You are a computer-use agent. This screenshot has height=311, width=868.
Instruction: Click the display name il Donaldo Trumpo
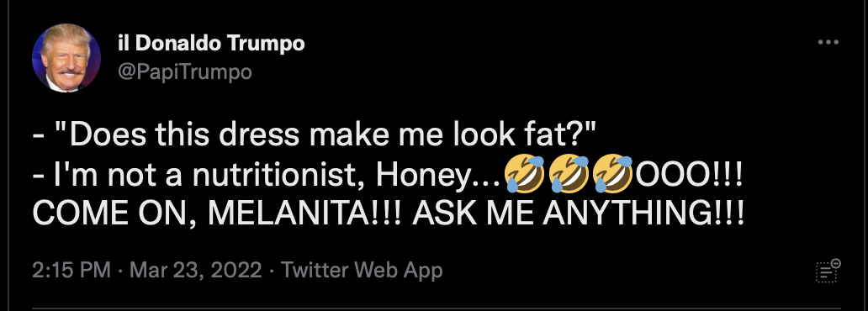[x=211, y=43]
